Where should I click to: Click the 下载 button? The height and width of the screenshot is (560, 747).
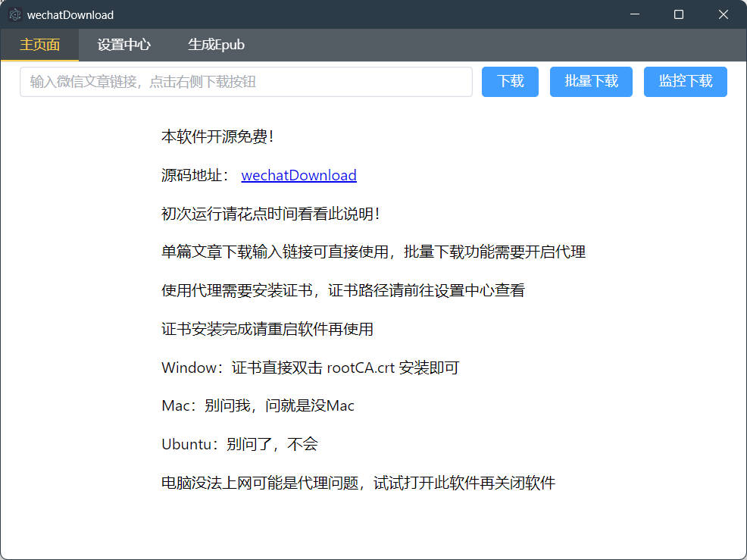(x=510, y=82)
